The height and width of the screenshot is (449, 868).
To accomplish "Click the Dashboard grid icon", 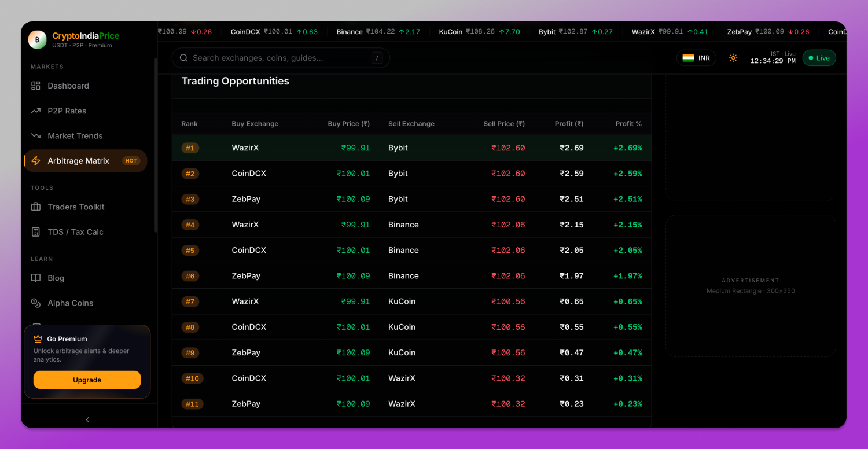I will [36, 86].
